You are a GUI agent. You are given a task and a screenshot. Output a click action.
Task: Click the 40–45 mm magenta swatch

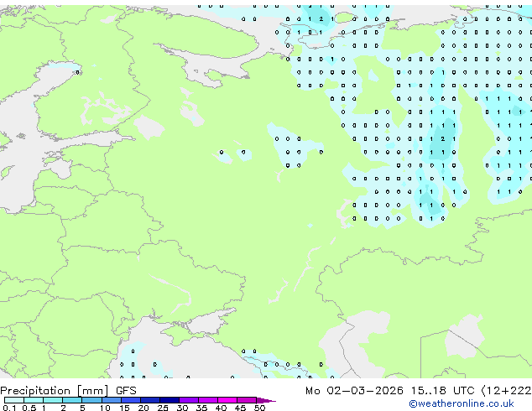coord(227,400)
